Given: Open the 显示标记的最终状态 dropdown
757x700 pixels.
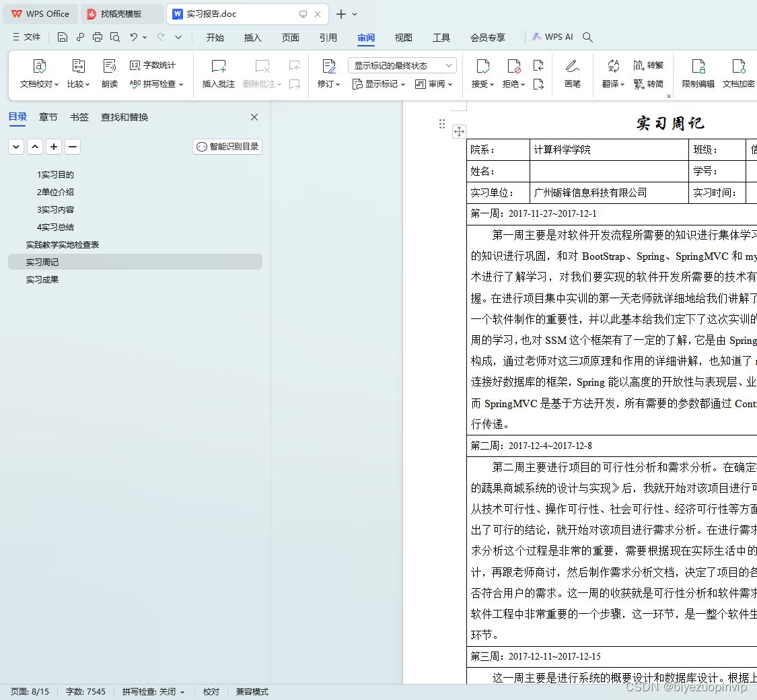Looking at the screenshot, I should (x=402, y=65).
